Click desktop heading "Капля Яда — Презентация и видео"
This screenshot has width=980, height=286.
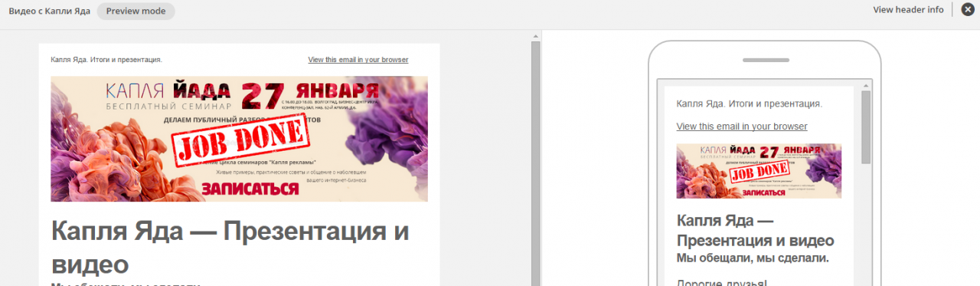[x=230, y=248]
